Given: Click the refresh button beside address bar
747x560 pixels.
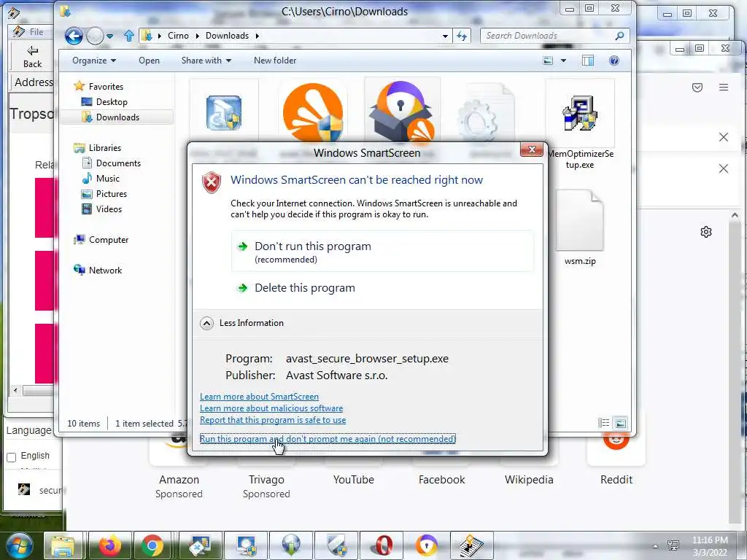Looking at the screenshot, I should point(462,36).
